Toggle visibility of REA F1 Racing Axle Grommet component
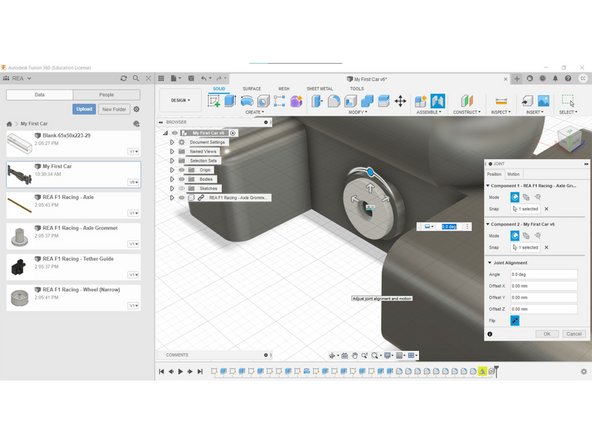 point(182,197)
